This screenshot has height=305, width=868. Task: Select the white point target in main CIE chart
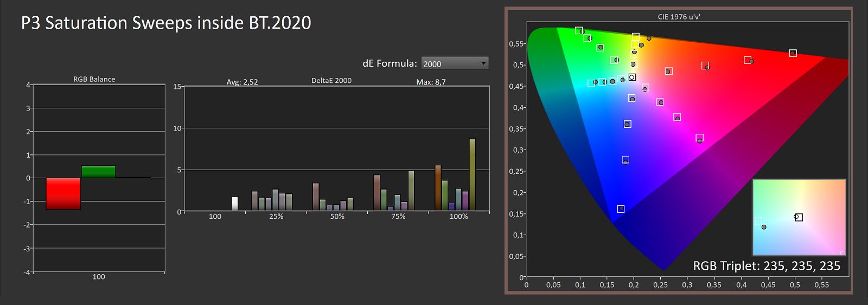(632, 77)
